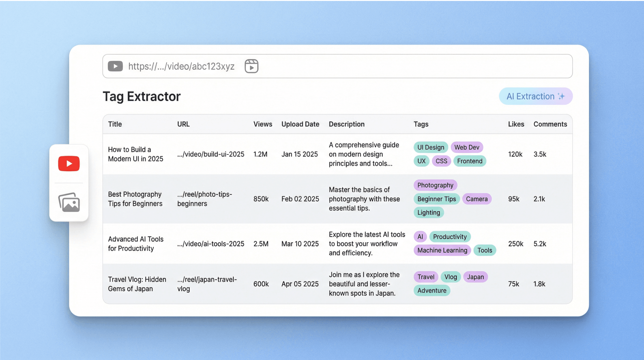Viewport: 644px width, 360px height.
Task: Click the red YouTube icon in sidebar
Action: 69,164
